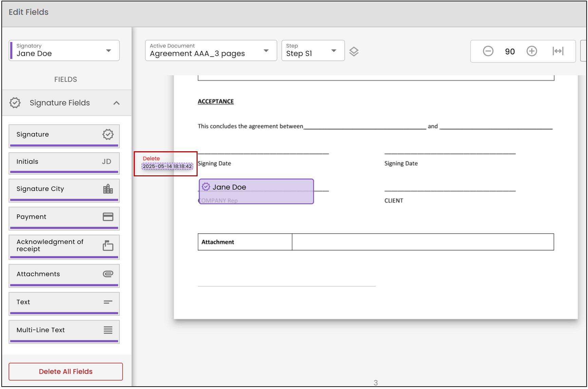Open the Signatory Jane Doe dropdown
Viewport: 588px width, 389px height.
[64, 51]
